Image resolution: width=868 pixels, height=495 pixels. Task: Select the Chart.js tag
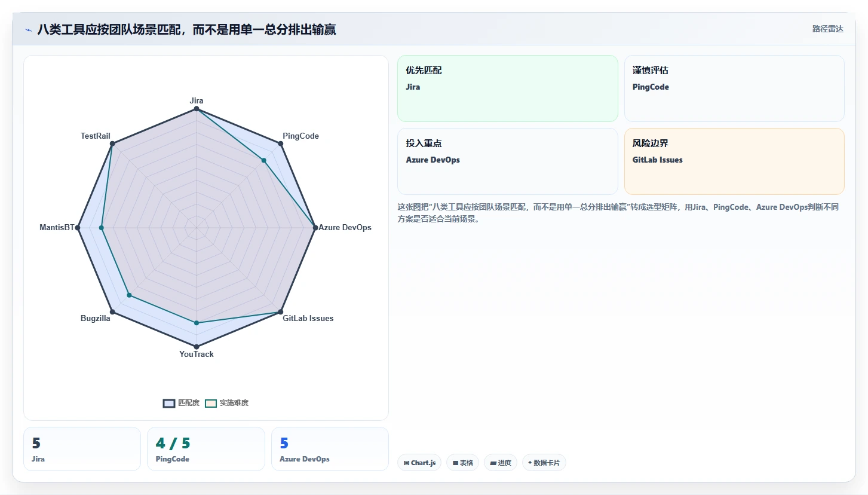pyautogui.click(x=419, y=463)
